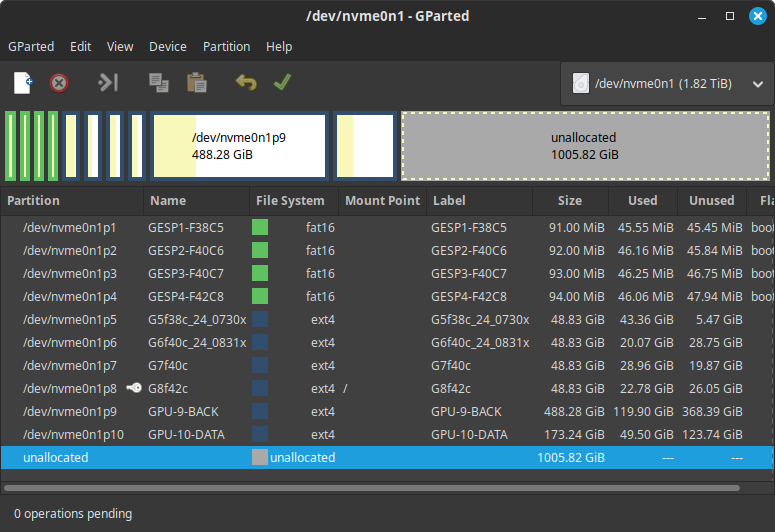This screenshot has width=775, height=532.
Task: Open the Edit menu
Action: (81, 46)
